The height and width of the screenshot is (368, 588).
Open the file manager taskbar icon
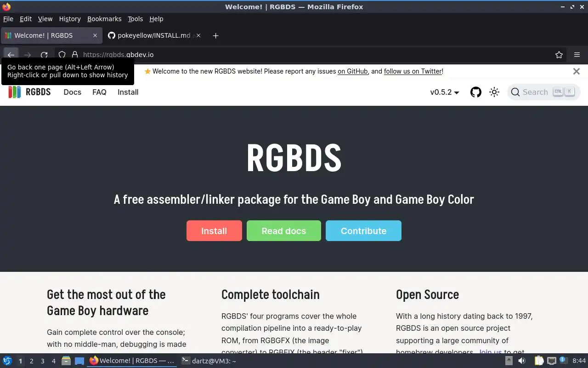[x=66, y=361]
